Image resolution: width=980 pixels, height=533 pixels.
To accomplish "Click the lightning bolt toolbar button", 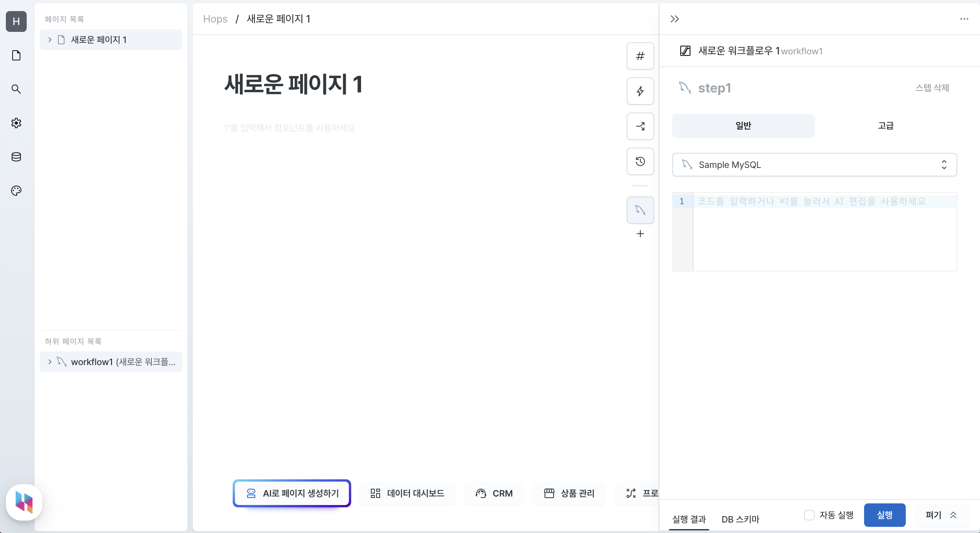I will (640, 91).
